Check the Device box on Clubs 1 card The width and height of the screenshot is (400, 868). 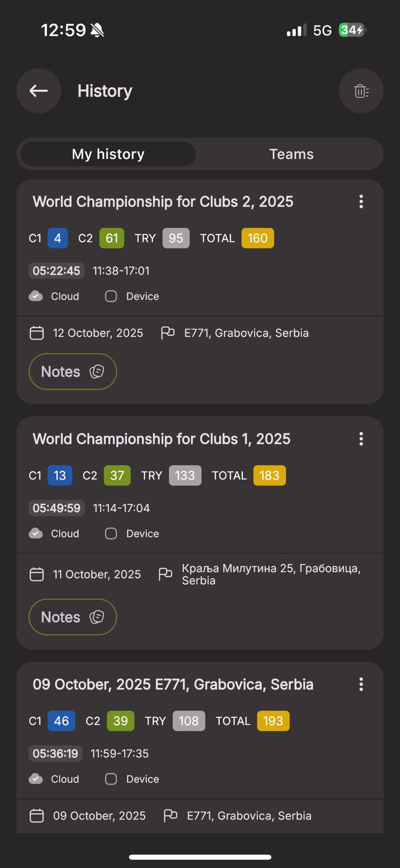coord(111,534)
